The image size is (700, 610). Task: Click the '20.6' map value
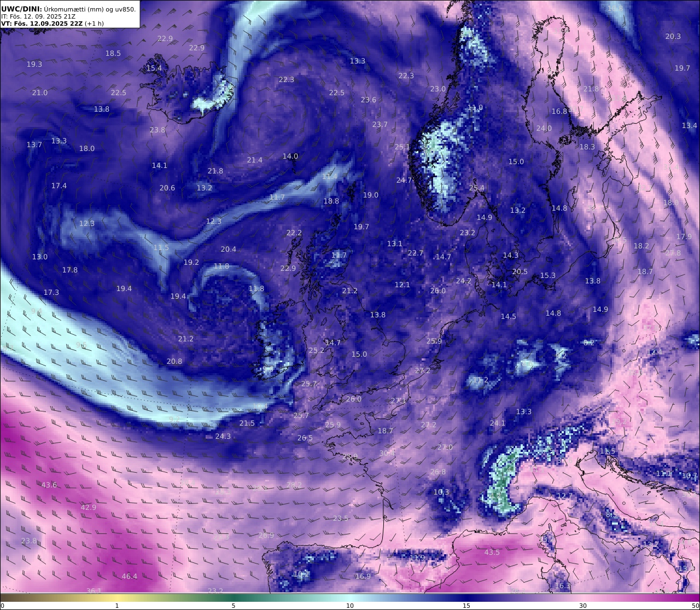pyautogui.click(x=167, y=188)
